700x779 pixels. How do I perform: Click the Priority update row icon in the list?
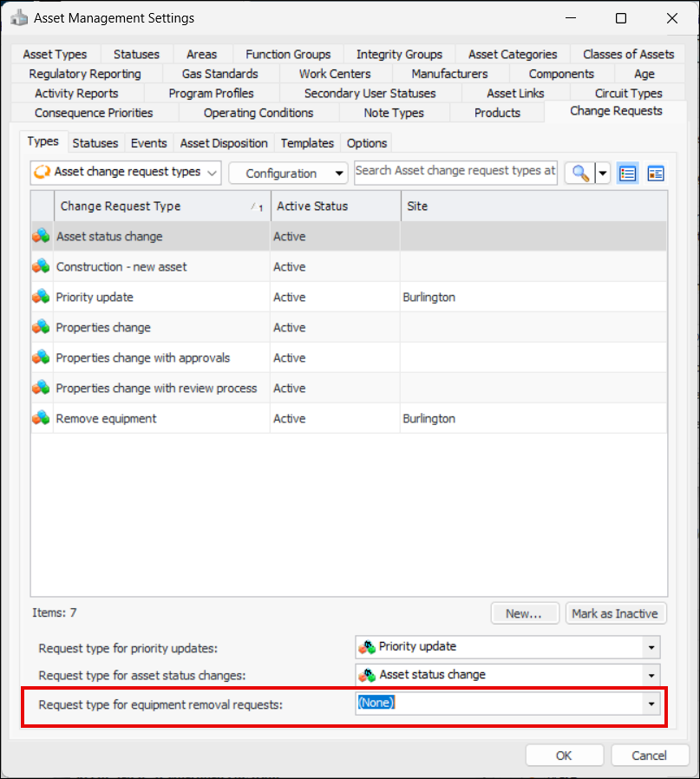point(42,297)
